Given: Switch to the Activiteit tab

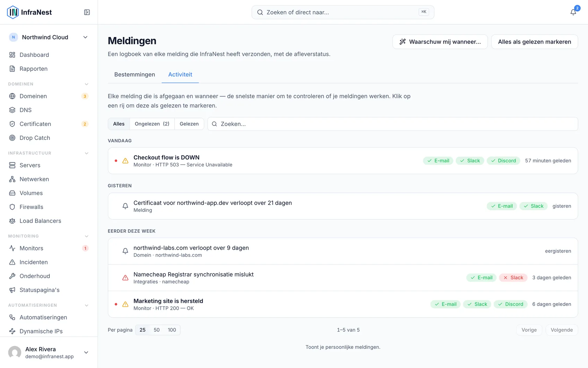Looking at the screenshot, I should tap(180, 74).
